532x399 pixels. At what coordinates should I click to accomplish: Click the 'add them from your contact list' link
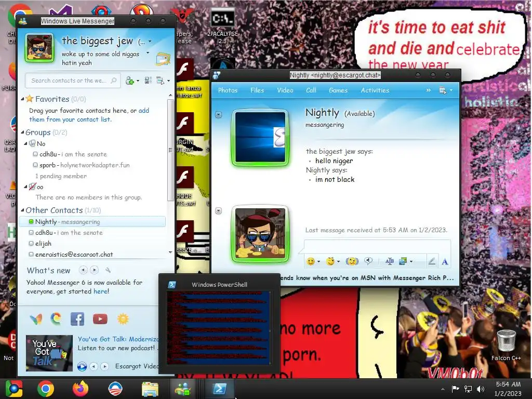(89, 115)
